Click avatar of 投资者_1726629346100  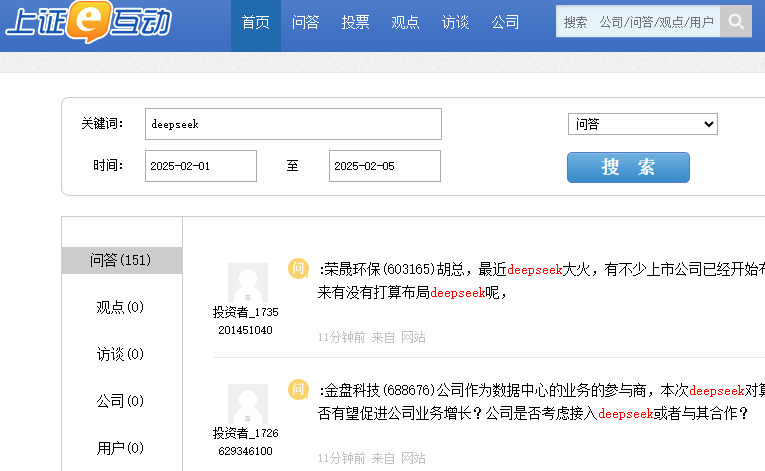[x=247, y=404]
